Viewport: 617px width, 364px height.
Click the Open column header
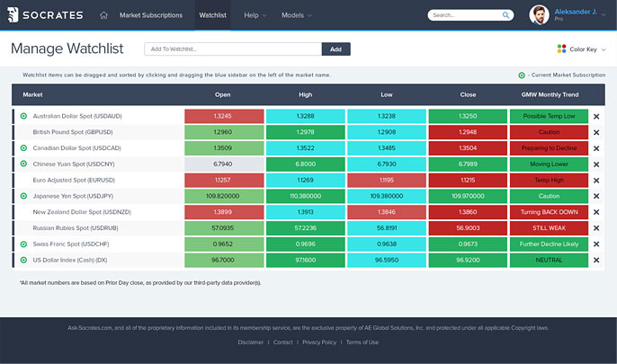[x=223, y=94]
